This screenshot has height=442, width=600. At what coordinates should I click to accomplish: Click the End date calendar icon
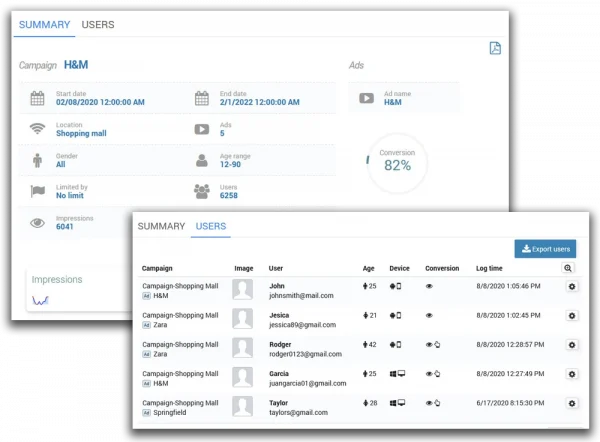click(201, 98)
